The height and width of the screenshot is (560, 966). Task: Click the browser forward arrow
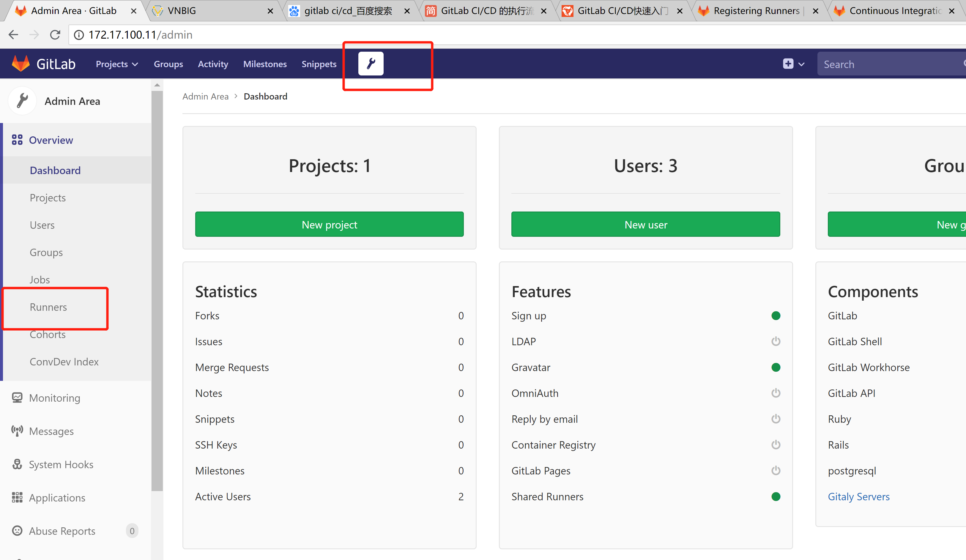(x=34, y=35)
